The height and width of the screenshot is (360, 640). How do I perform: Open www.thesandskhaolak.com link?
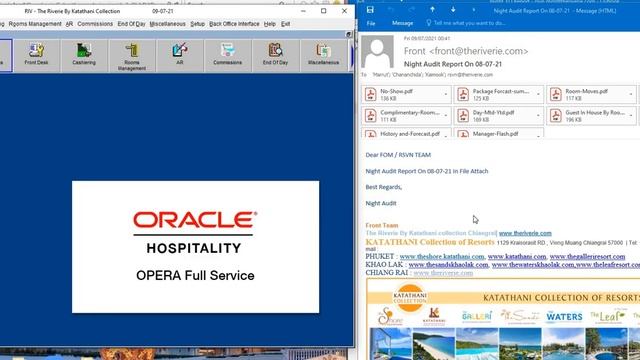coord(448,265)
